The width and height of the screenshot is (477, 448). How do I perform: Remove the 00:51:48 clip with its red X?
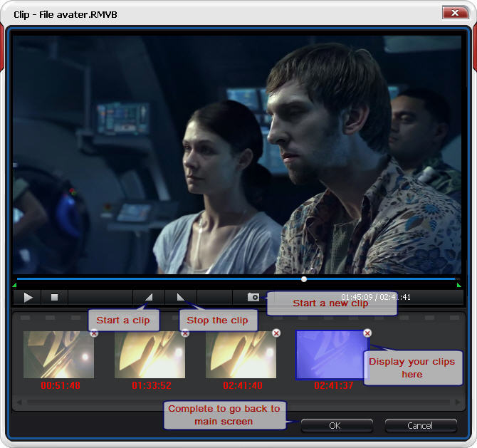pyautogui.click(x=94, y=333)
